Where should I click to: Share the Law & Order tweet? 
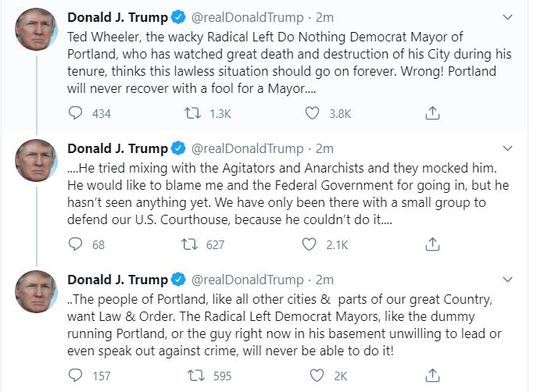[x=431, y=376]
